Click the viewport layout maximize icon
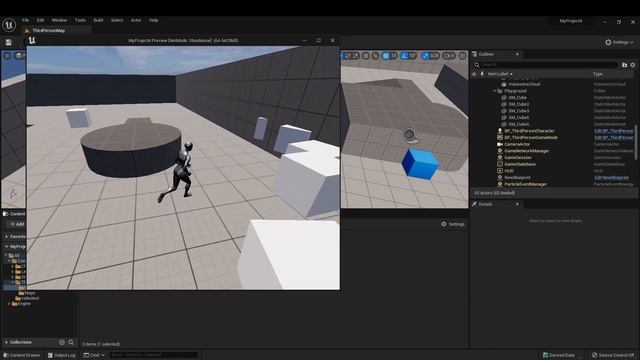Image resolution: width=640 pixels, height=360 pixels. pos(462,56)
